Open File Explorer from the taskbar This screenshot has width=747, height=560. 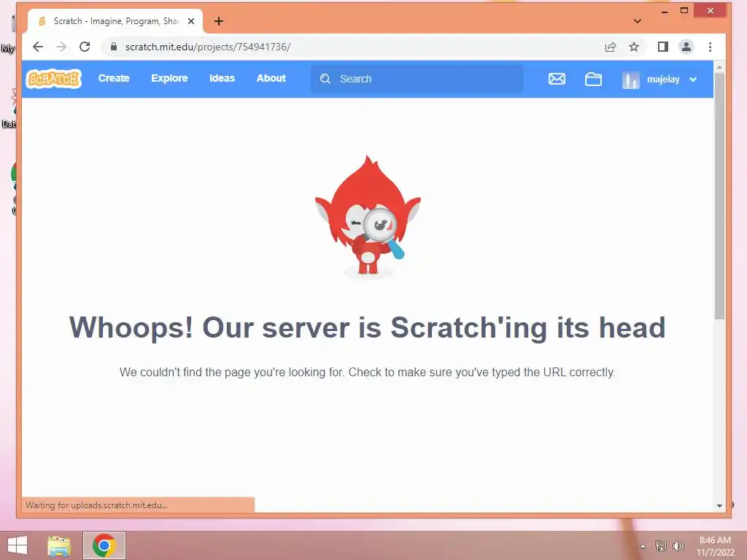(59, 545)
